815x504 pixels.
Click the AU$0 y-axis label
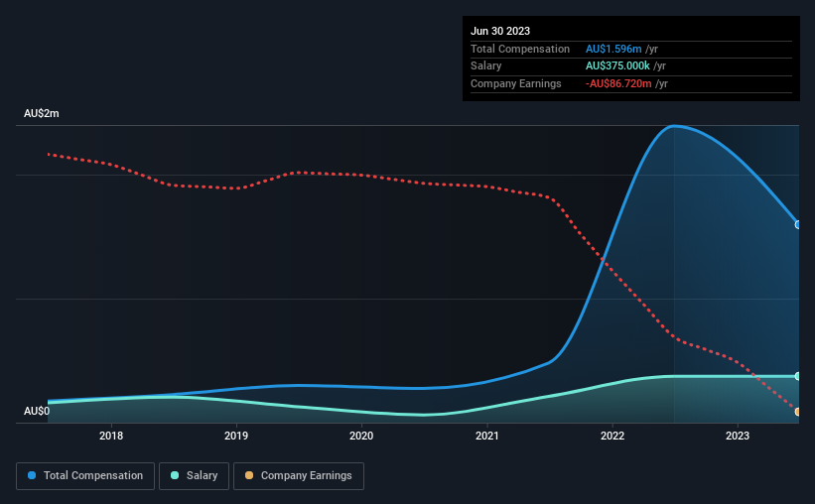tap(37, 411)
